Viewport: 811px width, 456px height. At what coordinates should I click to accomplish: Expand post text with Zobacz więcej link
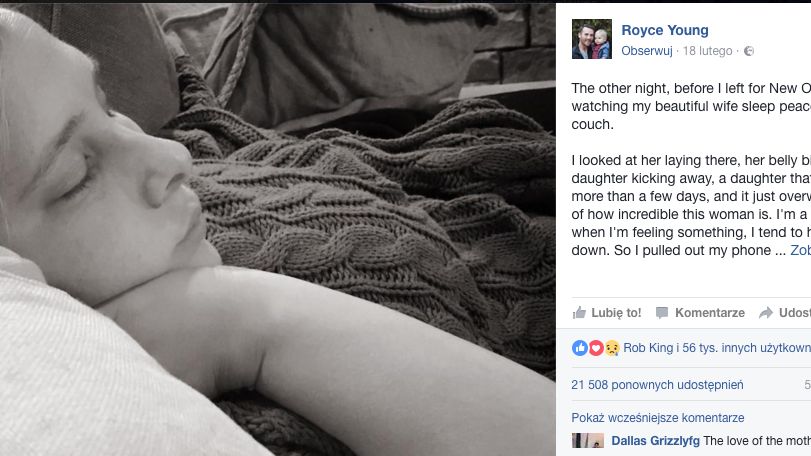tap(800, 250)
